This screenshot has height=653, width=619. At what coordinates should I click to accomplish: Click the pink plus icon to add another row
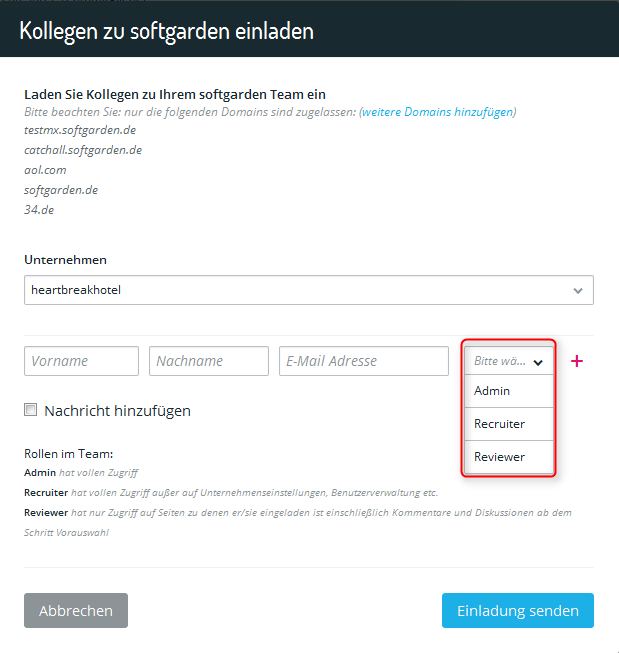point(577,361)
